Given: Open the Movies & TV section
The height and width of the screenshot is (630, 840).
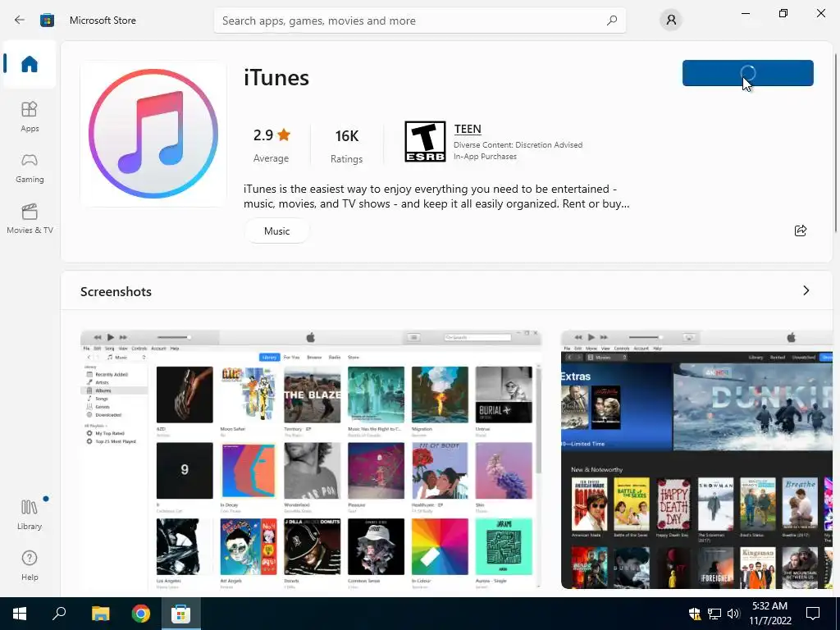Looking at the screenshot, I should (30, 218).
